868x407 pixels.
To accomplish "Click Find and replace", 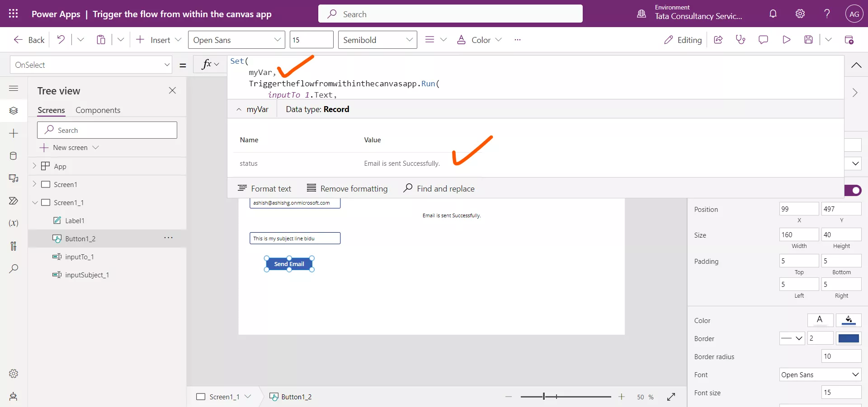I will 439,188.
